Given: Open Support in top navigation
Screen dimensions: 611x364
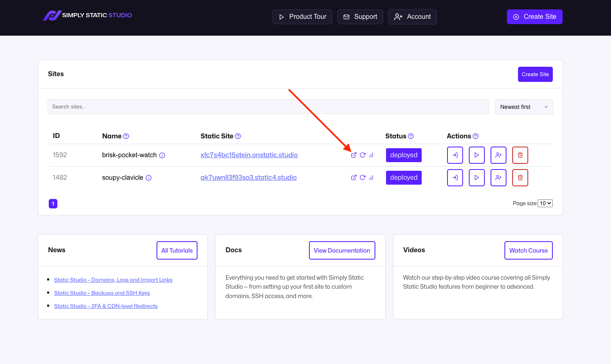Looking at the screenshot, I should (x=360, y=17).
